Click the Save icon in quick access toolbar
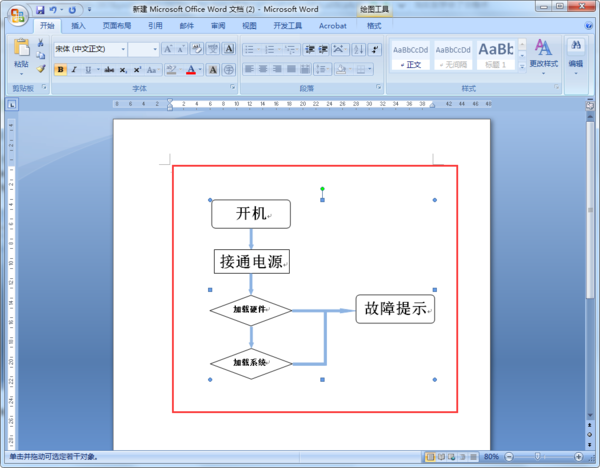 pyautogui.click(x=40, y=10)
